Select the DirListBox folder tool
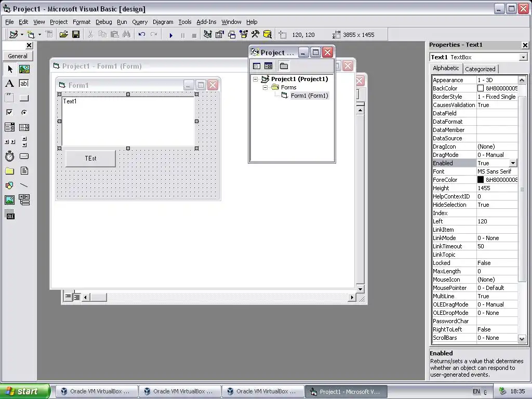Viewport: 532px width, 399px height. [10, 170]
